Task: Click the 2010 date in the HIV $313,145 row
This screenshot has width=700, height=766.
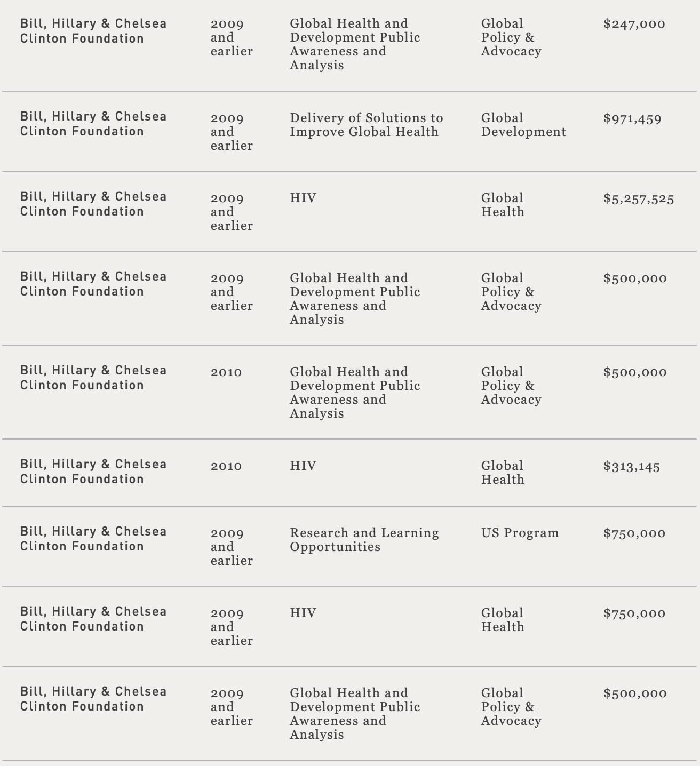Action: tap(226, 466)
